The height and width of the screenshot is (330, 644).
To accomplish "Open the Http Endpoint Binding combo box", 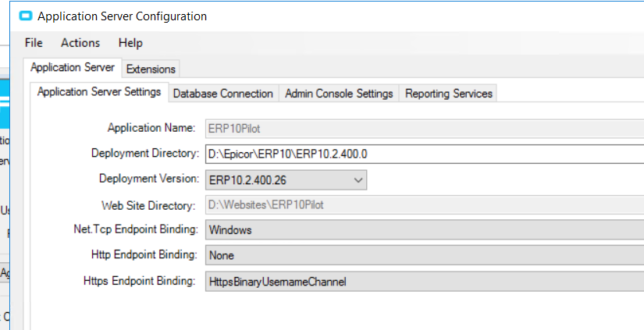I will coord(422,255).
